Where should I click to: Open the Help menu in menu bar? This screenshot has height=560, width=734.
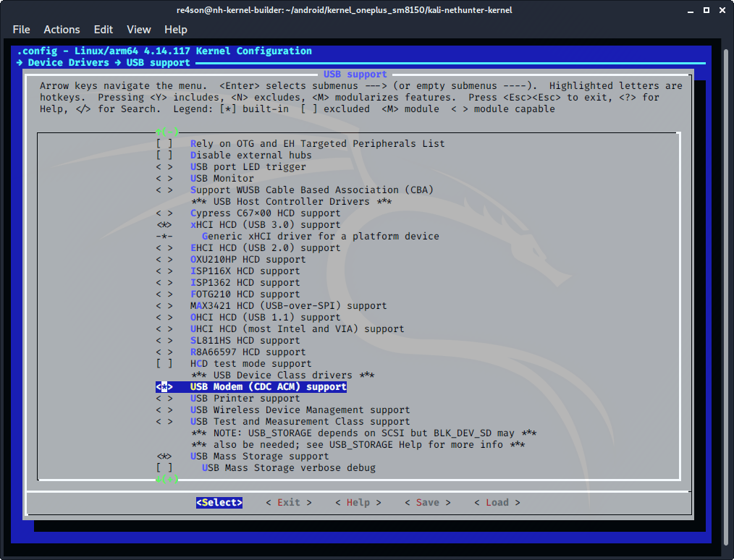176,30
